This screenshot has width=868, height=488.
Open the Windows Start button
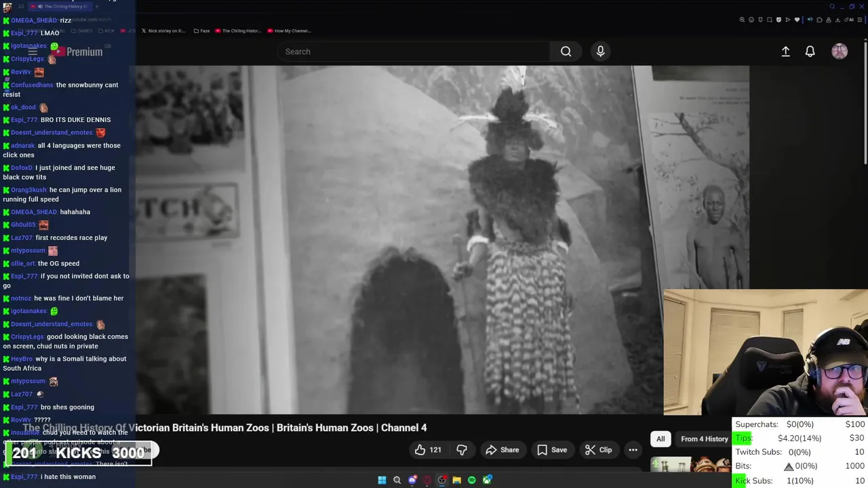point(382,480)
